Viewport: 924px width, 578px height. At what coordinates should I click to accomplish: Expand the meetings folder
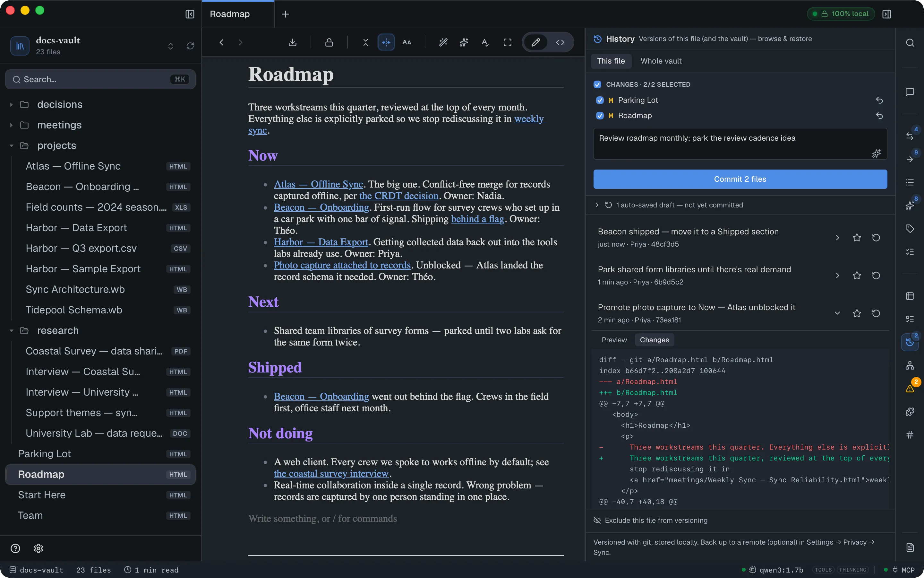12,125
